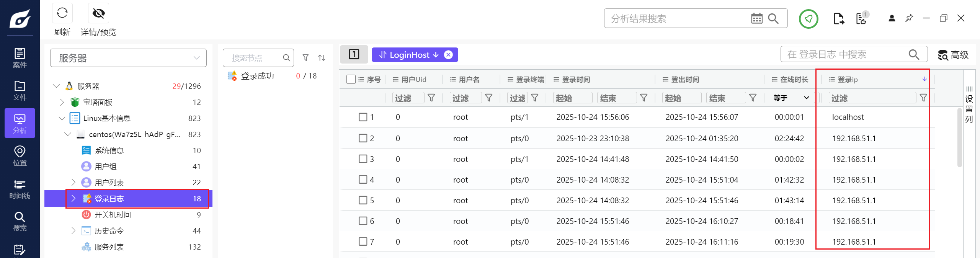Image resolution: width=980 pixels, height=258 pixels.
Task: Remove the LoginHost sort tag
Action: [448, 55]
